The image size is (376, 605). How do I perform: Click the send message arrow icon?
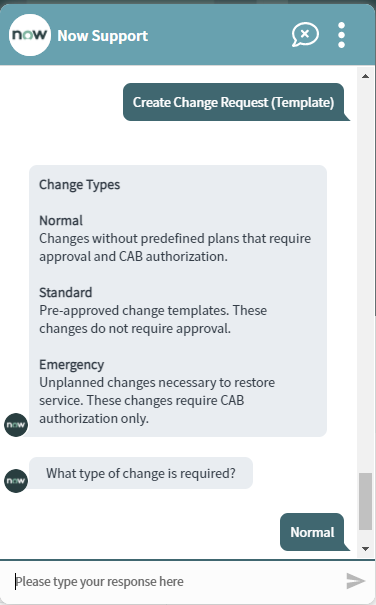pos(356,581)
